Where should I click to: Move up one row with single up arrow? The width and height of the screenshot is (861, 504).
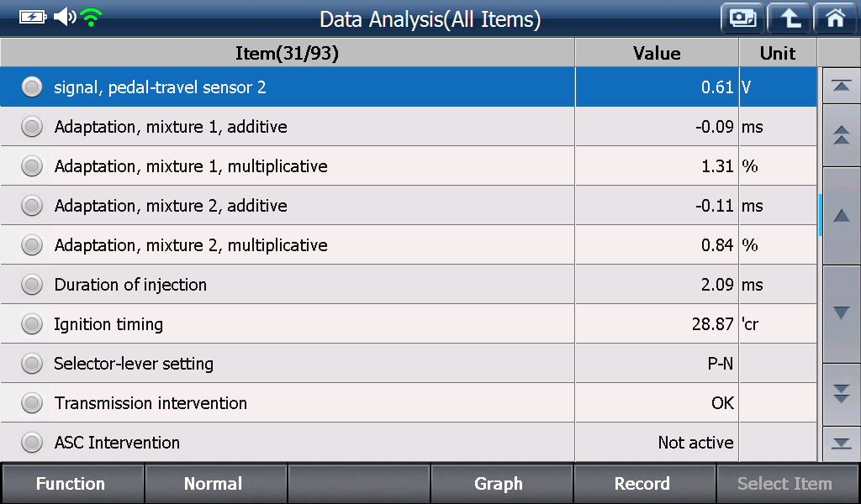click(x=841, y=216)
